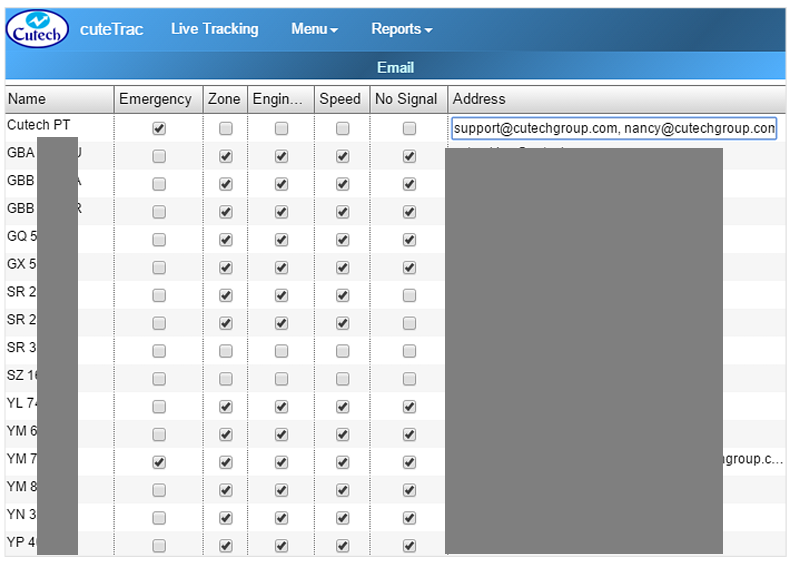Viewport: 789px width, 566px height.
Task: Uncheck Emergency for Cutech PT
Action: (159, 128)
